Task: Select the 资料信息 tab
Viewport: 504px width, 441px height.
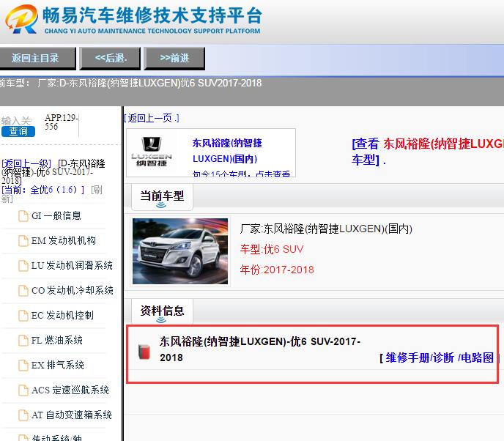Action: (x=162, y=311)
